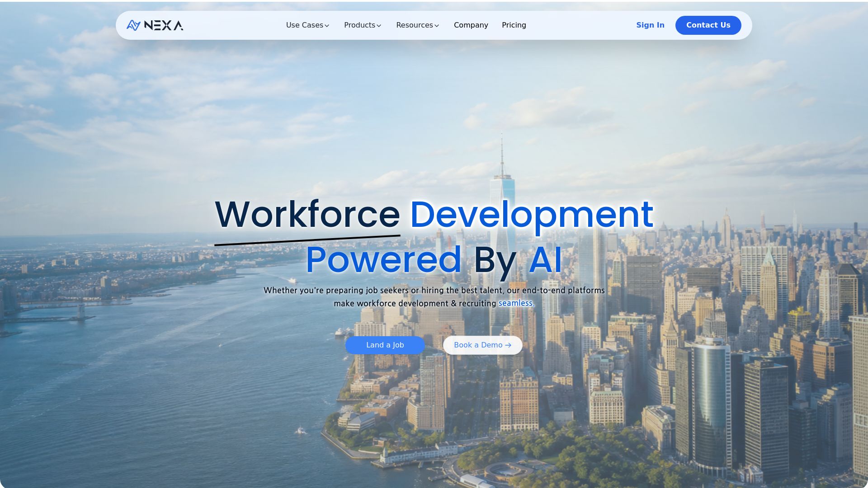Image resolution: width=868 pixels, height=488 pixels.
Task: Expand the Products chevron arrow
Action: click(x=379, y=26)
